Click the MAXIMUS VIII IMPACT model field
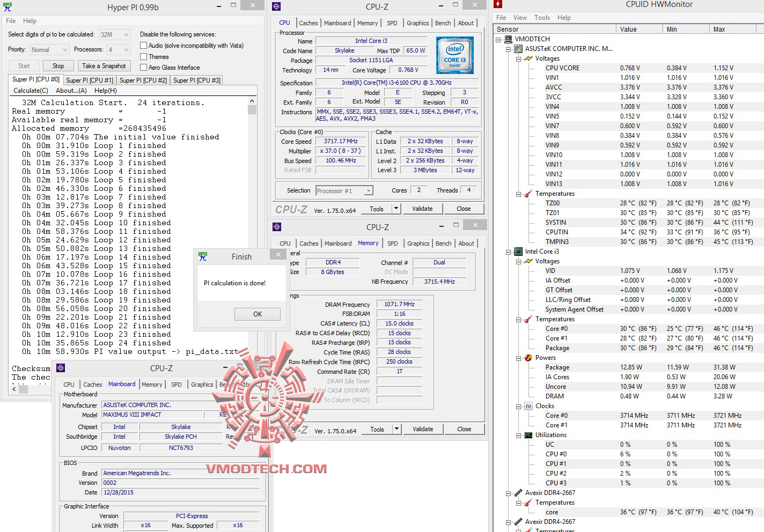 pyautogui.click(x=152, y=415)
